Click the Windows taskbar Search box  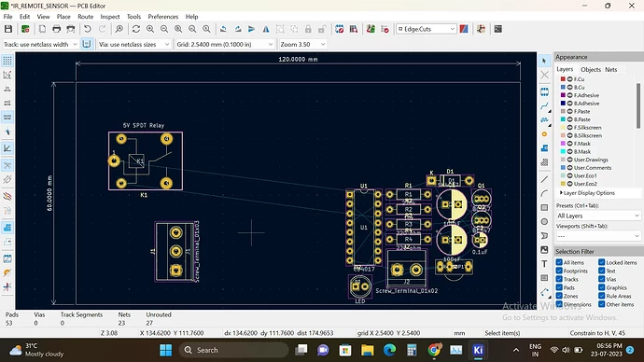233,350
